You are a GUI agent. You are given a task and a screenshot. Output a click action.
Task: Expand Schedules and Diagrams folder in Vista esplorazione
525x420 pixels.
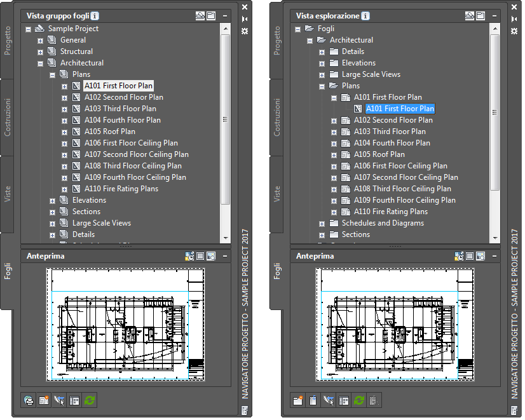pos(322,224)
